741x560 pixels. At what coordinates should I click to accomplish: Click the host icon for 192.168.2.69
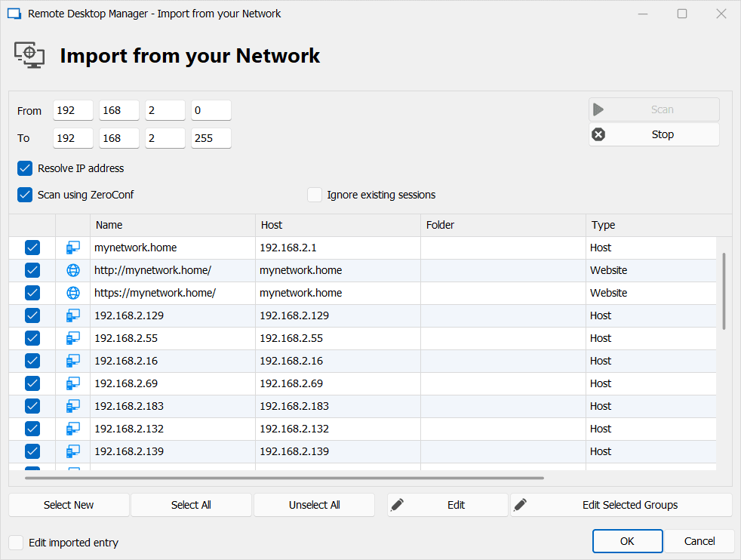72,383
